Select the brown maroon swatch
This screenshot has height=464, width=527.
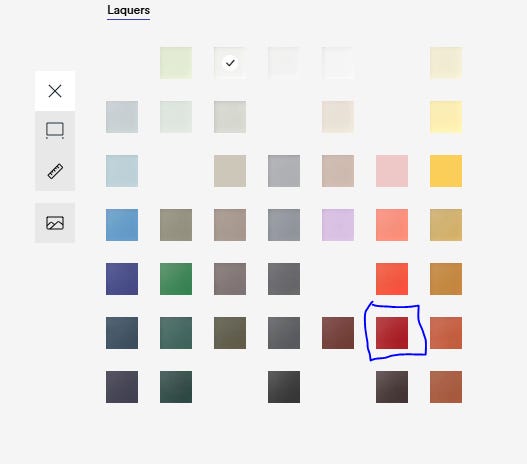pos(338,333)
